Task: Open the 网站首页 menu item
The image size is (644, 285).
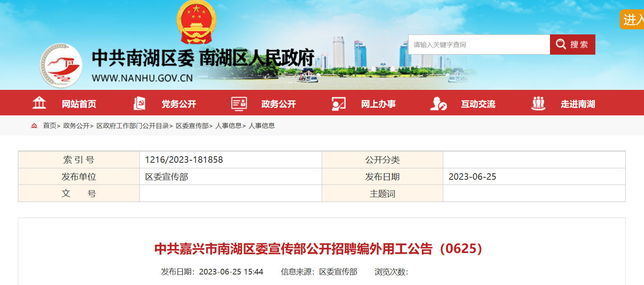Action: (x=79, y=104)
